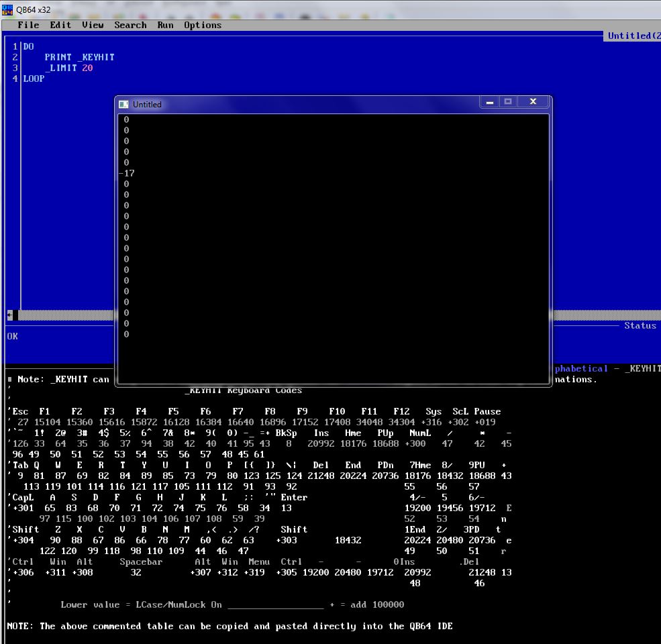Click the CapL label in key table
The width and height of the screenshot is (661, 644).
tap(23, 497)
